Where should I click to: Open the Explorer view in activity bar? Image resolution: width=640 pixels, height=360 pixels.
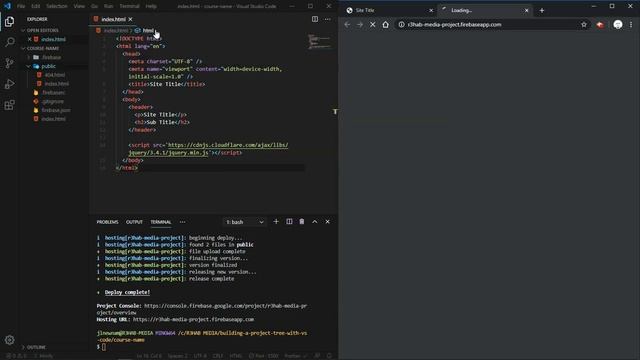click(x=9, y=21)
